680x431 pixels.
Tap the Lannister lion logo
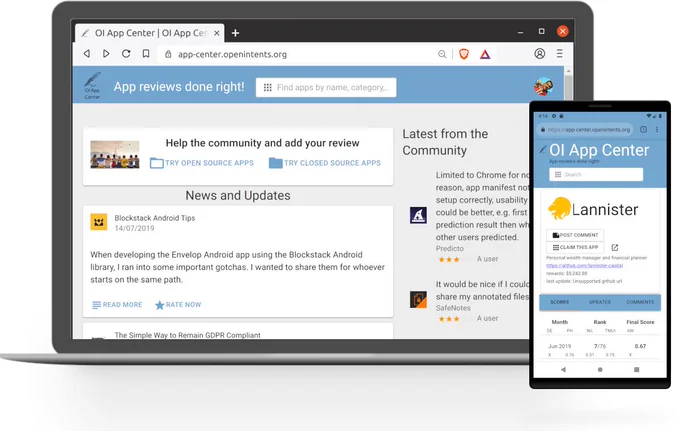(x=560, y=208)
